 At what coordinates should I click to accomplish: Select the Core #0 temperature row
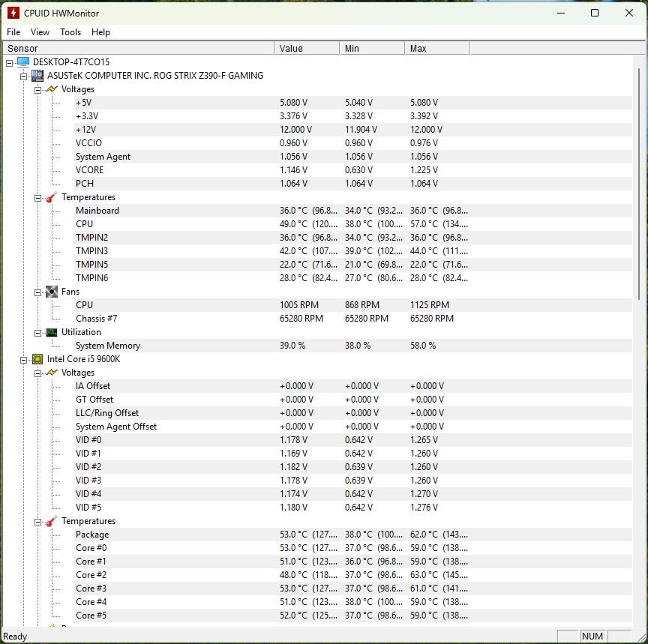tap(353, 548)
